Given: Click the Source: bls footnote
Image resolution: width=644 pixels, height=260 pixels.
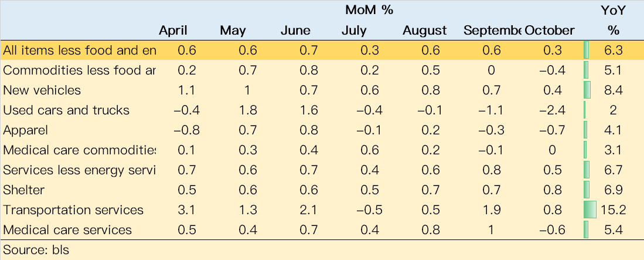Looking at the screenshot, I should click(36, 249).
